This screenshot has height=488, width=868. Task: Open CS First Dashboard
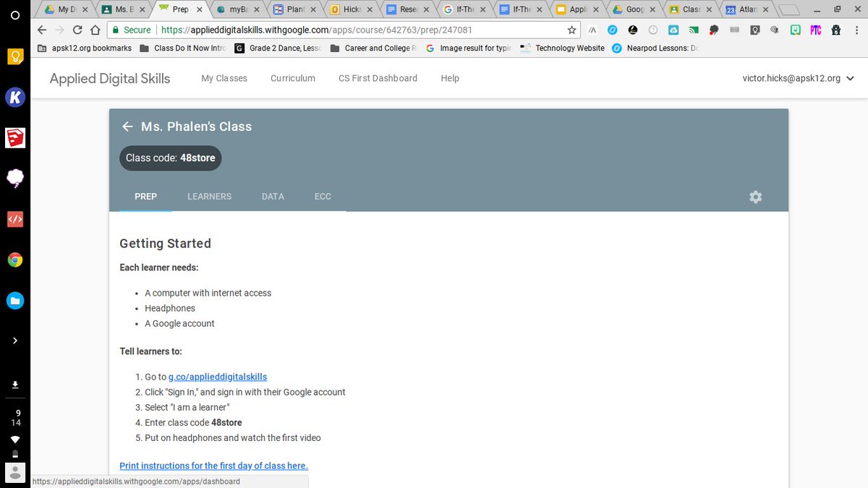click(378, 78)
